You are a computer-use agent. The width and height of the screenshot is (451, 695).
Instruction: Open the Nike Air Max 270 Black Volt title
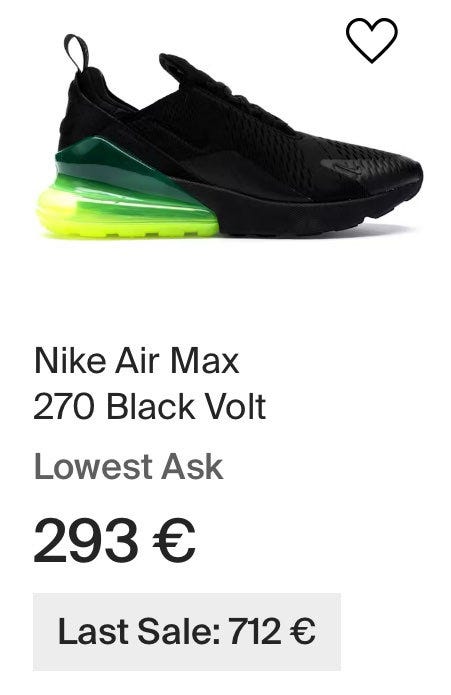click(150, 383)
